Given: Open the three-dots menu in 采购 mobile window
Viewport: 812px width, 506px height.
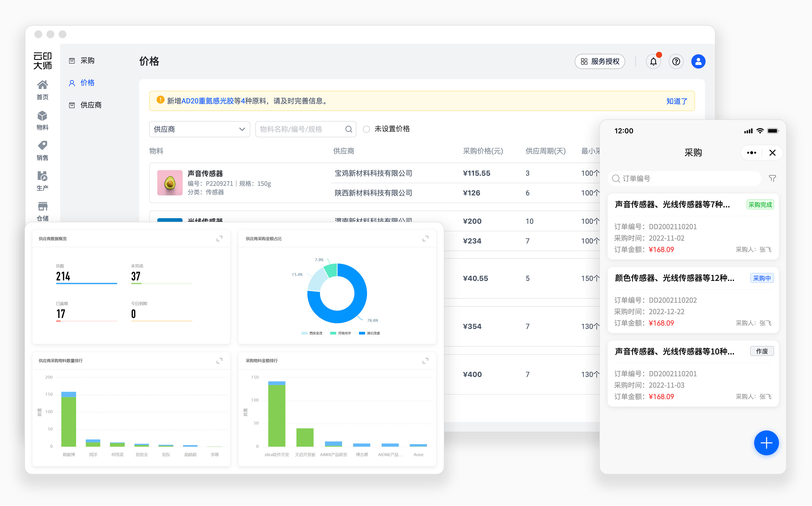Looking at the screenshot, I should click(x=752, y=153).
